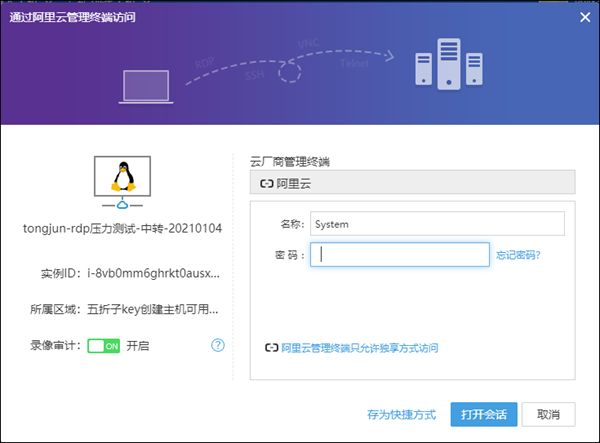The width and height of the screenshot is (600, 443).
Task: Click the 取消 cancel button
Action: [x=548, y=414]
